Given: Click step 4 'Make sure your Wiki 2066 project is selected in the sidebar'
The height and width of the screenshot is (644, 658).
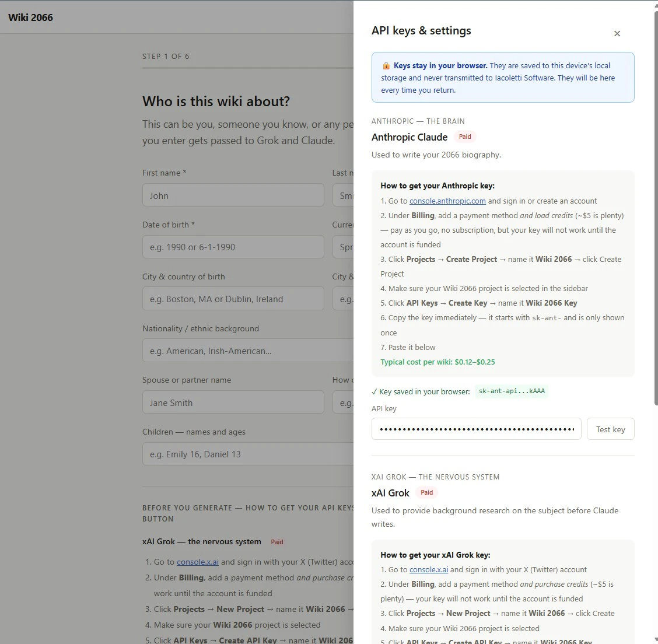Looking at the screenshot, I should click(x=484, y=289).
